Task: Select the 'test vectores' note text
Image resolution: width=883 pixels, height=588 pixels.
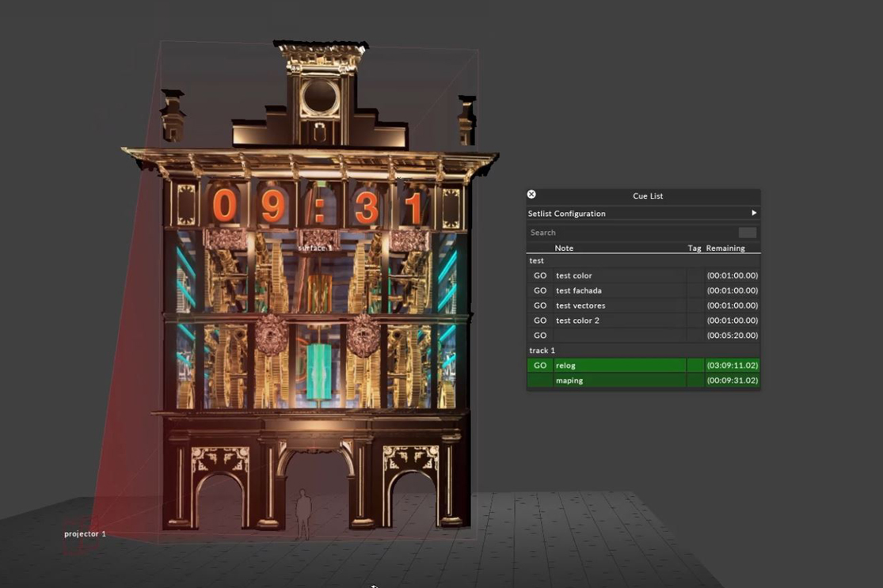Action: click(x=580, y=305)
